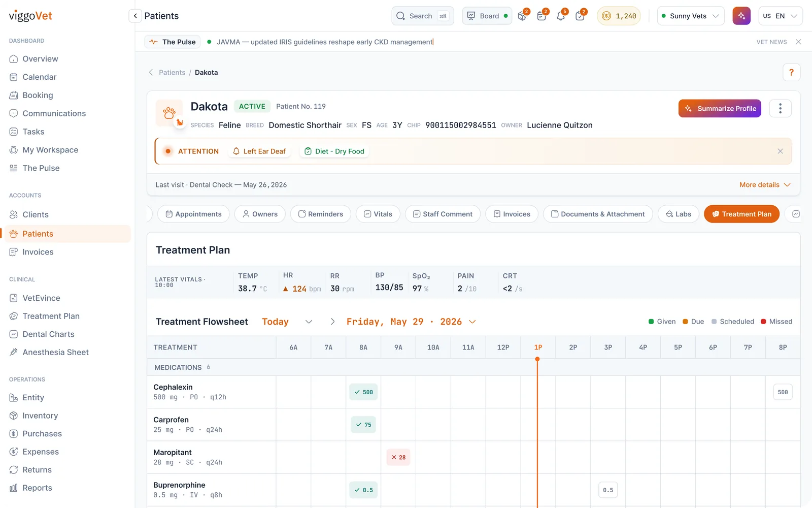Click the cube inventory icon in header
This screenshot has width=812, height=508.
coord(522,16)
